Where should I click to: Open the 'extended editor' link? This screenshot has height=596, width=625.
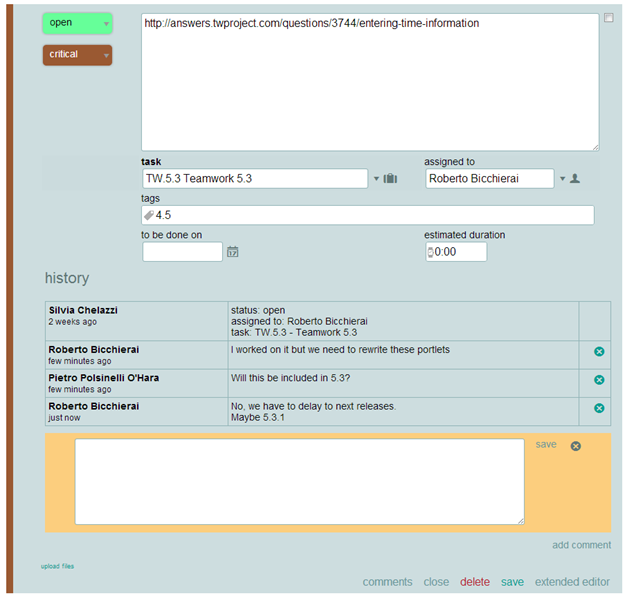point(572,582)
